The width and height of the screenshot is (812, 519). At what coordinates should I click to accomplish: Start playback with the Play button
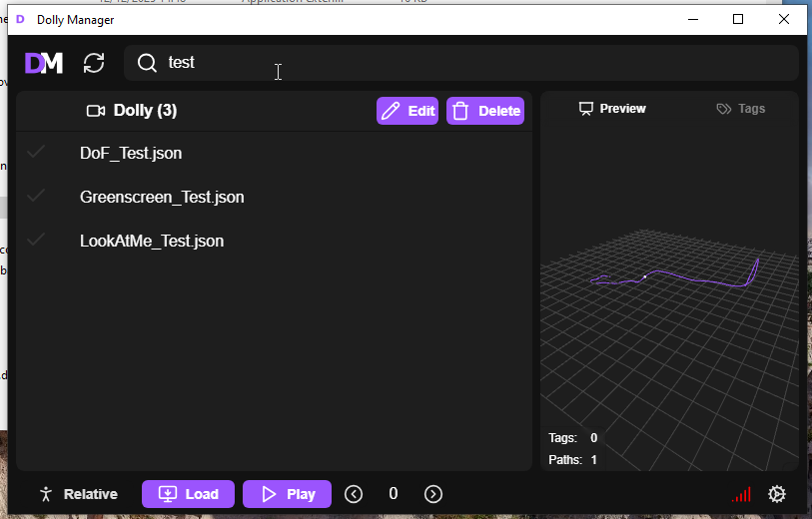pyautogui.click(x=287, y=494)
